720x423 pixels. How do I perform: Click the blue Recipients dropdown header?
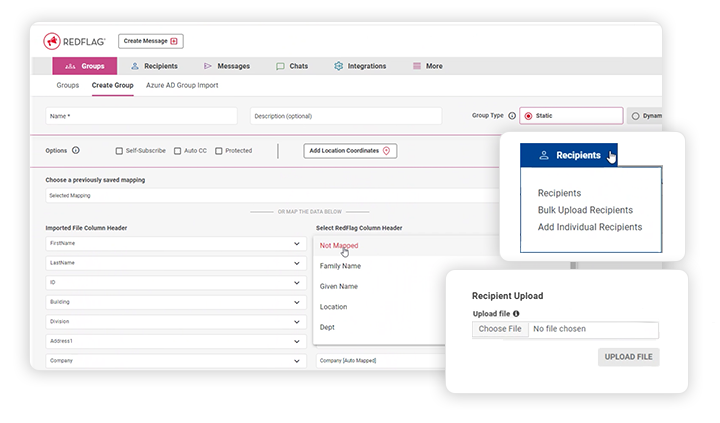(568, 155)
